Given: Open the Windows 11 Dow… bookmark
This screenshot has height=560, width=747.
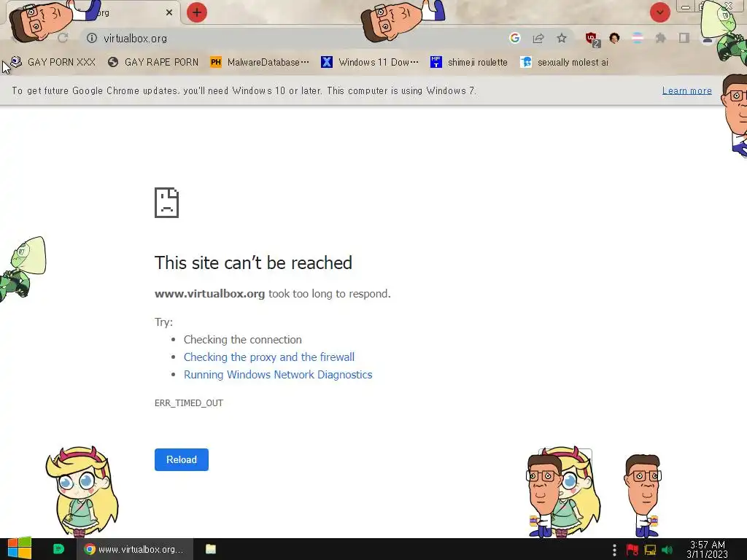Looking at the screenshot, I should (x=370, y=62).
